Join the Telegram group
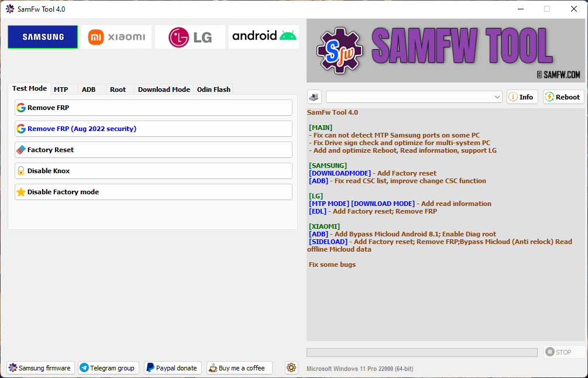Viewport: 588px width, 378px height. coord(108,368)
